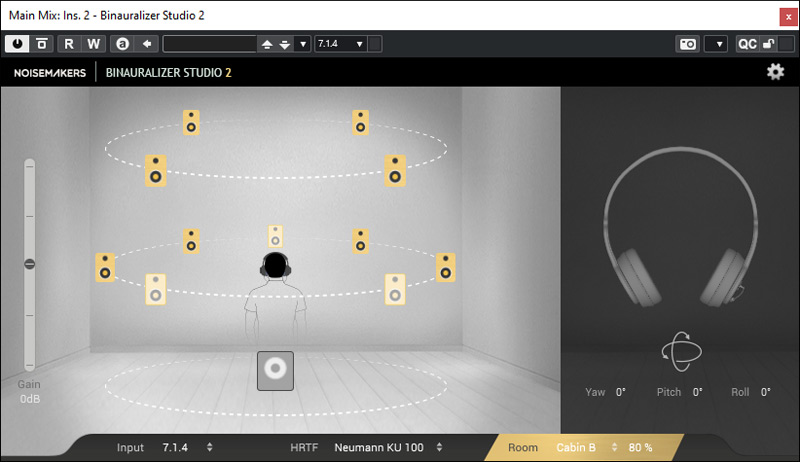Select the top front right speaker

[360, 123]
